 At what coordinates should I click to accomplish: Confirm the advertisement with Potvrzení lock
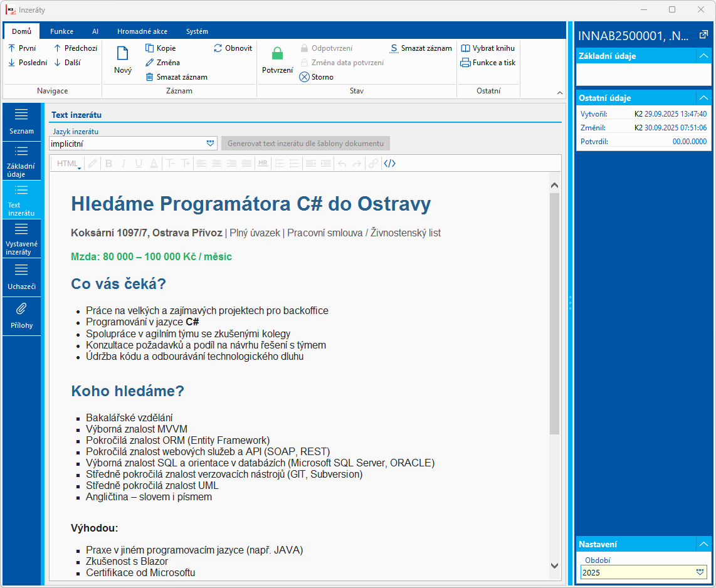pyautogui.click(x=277, y=60)
